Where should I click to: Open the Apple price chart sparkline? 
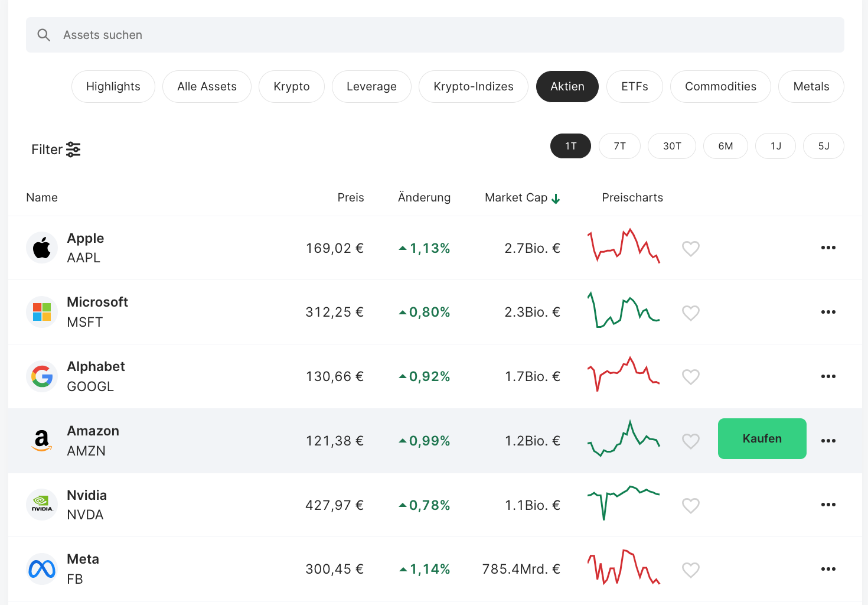point(624,246)
